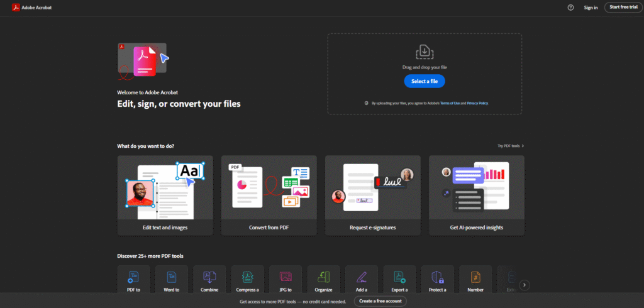The image size is (644, 308).
Task: Click the 'Discover 25+ more PDF tools' heading
Action: click(150, 256)
